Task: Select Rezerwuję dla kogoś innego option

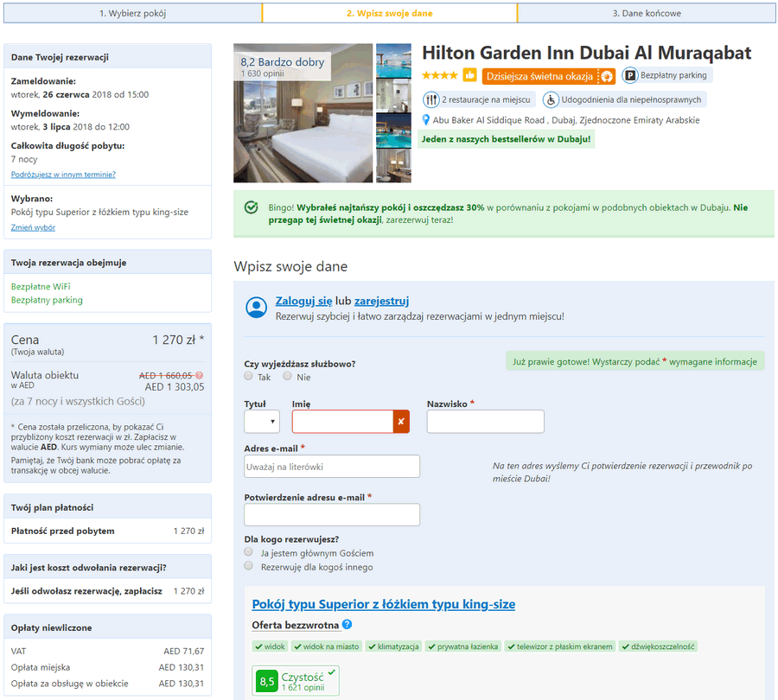Action: (x=249, y=565)
